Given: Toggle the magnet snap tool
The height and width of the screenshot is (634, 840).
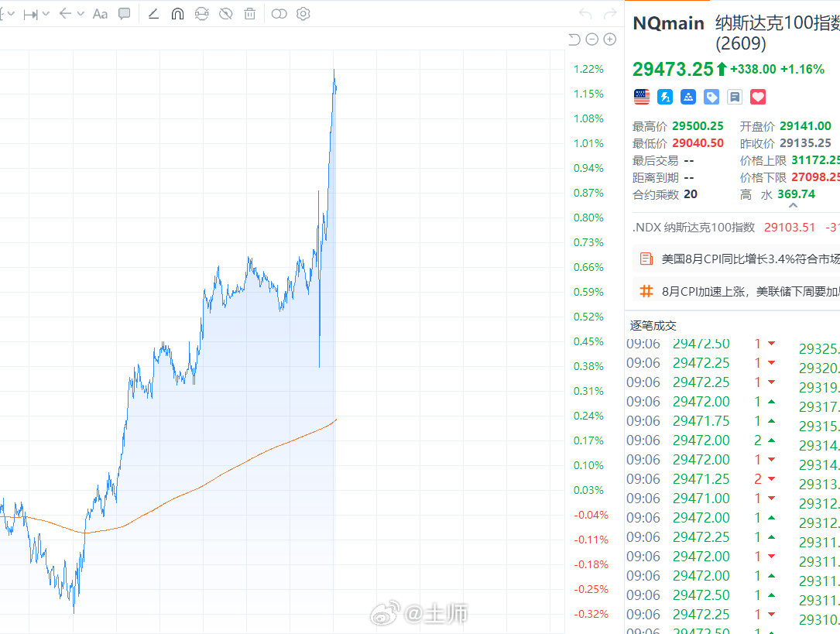Looking at the screenshot, I should [177, 14].
